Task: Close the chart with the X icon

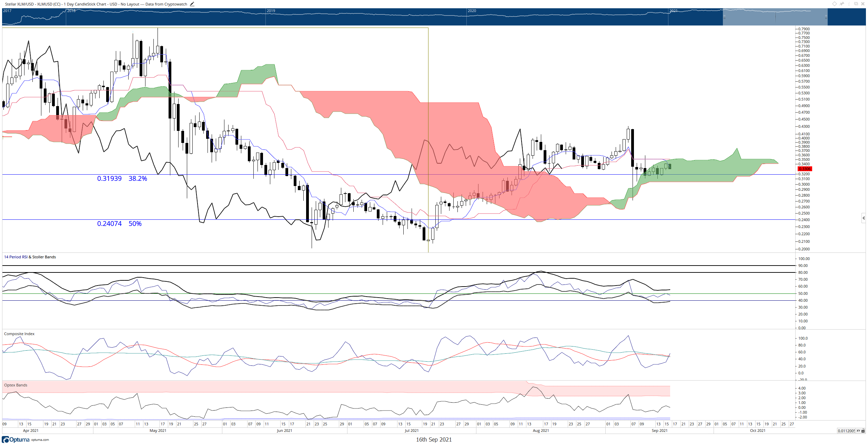Action: [863, 4]
